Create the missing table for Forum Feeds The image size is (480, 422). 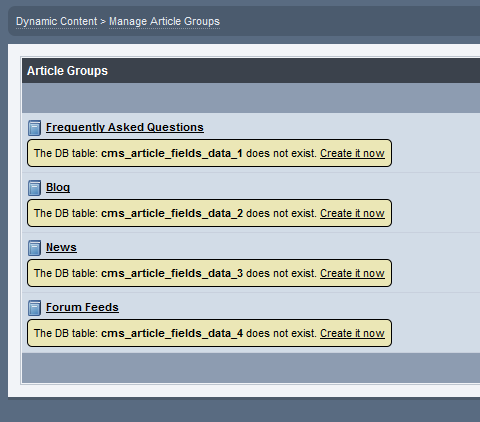(352, 333)
